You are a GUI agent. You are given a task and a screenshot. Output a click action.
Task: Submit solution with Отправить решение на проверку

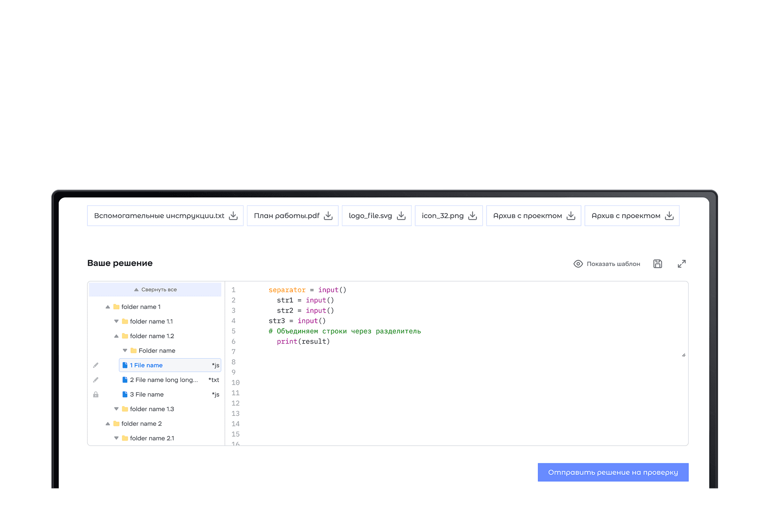click(x=613, y=472)
